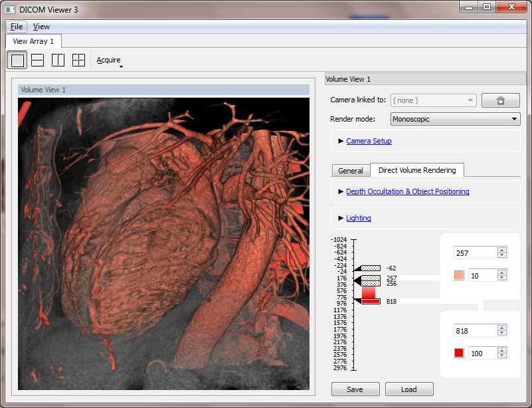Click the Load button
Viewport: 532px width, 408px height.
(x=408, y=389)
